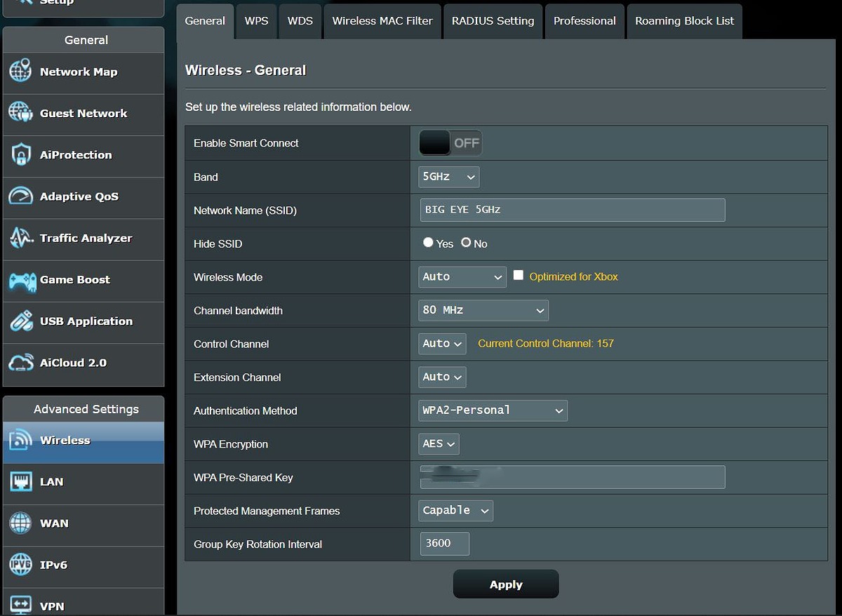The height and width of the screenshot is (616, 842).
Task: Open AiCloud 2.0 cloud icon
Action: point(20,363)
